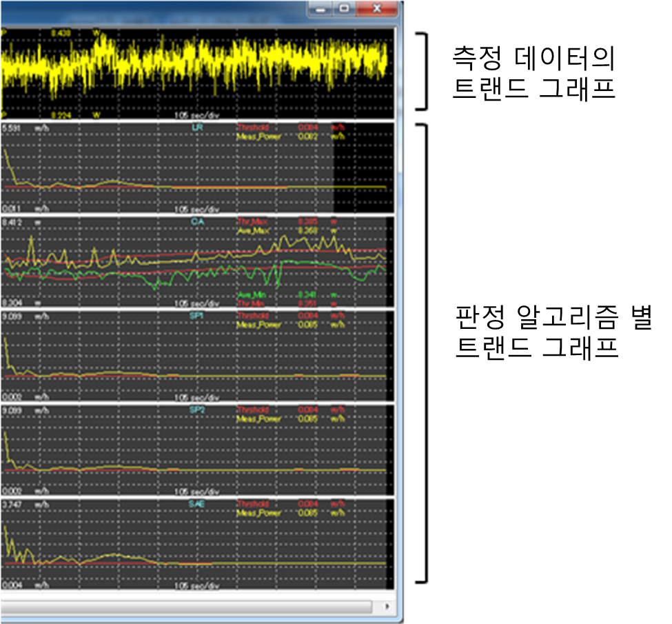The height and width of the screenshot is (624, 672).
Task: Click the Threshold legend in LR graph
Action: [x=251, y=128]
